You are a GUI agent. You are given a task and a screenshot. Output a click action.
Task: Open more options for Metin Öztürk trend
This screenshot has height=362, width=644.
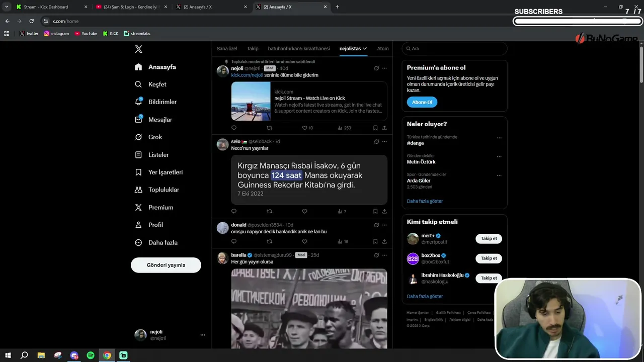pos(499,156)
